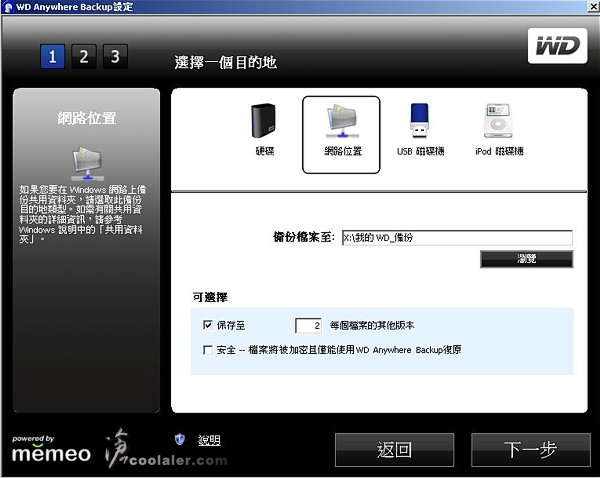Click the memeo logo
600x478 pixels.
click(x=51, y=450)
